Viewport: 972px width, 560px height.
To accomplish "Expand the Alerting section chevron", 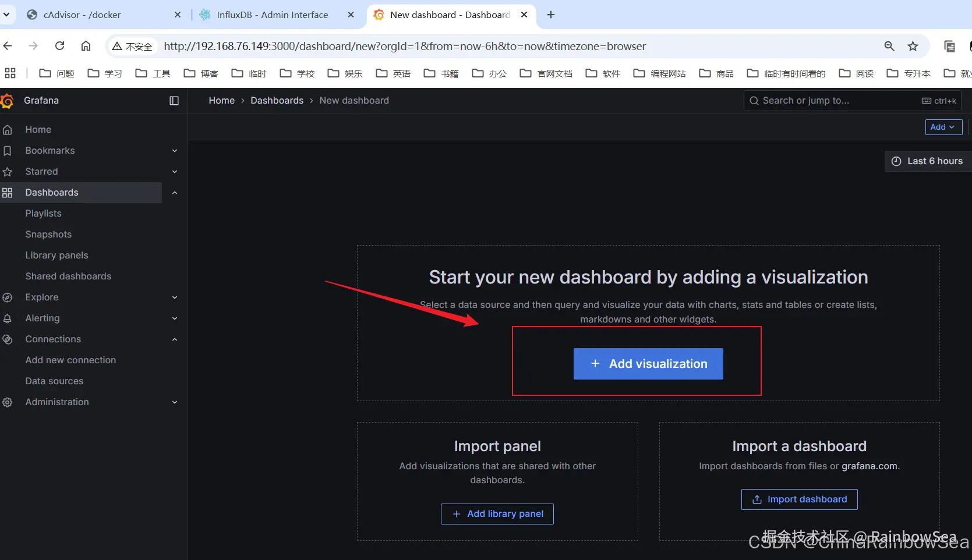I will coord(175,318).
